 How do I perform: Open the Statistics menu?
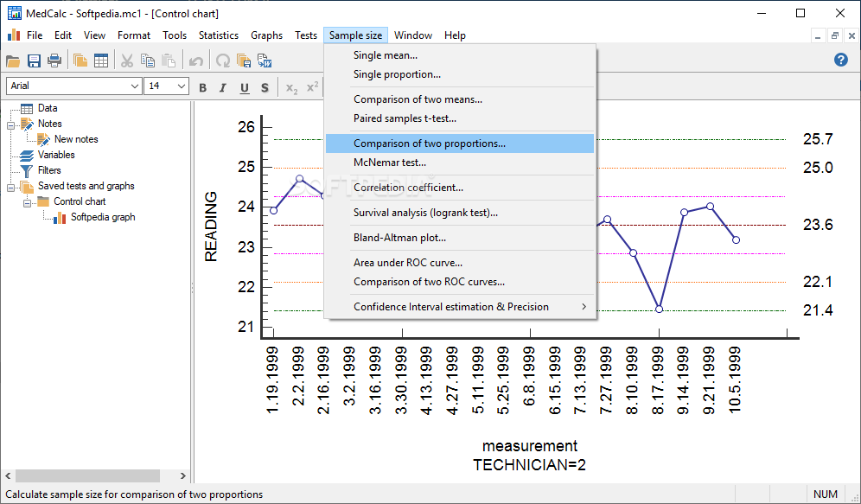point(219,35)
